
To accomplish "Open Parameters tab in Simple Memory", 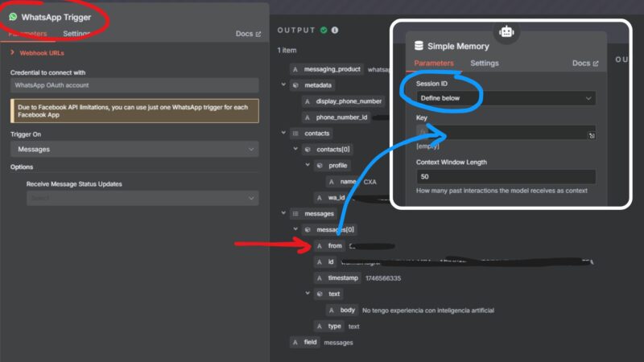I will 434,64.
